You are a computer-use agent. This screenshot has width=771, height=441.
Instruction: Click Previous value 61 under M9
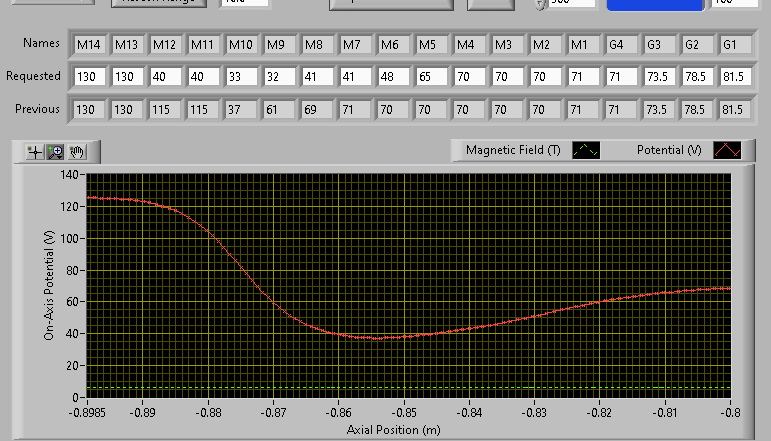pos(280,109)
